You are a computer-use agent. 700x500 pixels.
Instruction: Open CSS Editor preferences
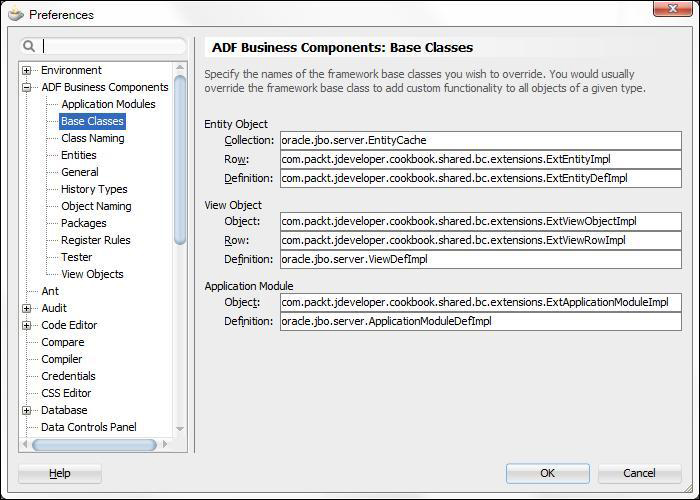(x=66, y=393)
